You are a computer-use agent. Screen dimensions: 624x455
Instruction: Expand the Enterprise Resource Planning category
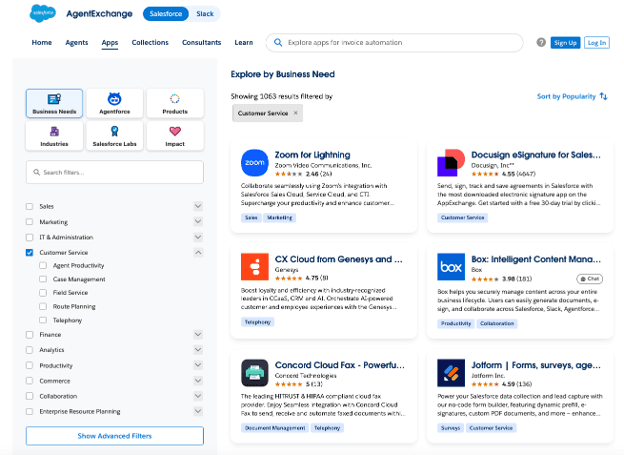click(x=198, y=411)
